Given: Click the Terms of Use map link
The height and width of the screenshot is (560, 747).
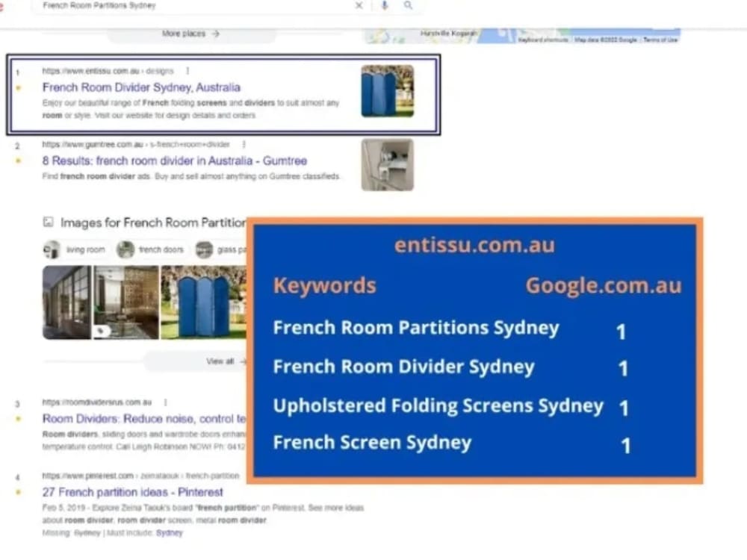Looking at the screenshot, I should coord(660,40).
